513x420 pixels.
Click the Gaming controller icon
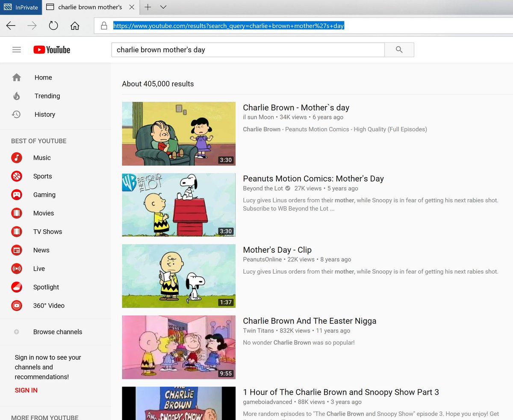coord(17,195)
